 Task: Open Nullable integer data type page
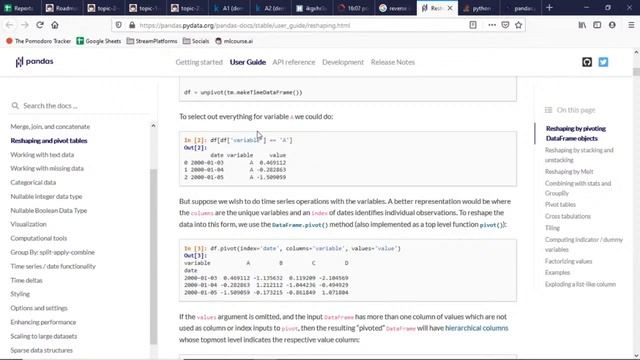click(46, 196)
